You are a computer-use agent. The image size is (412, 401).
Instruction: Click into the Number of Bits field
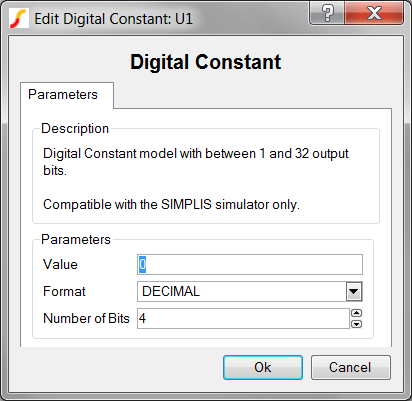click(x=243, y=318)
